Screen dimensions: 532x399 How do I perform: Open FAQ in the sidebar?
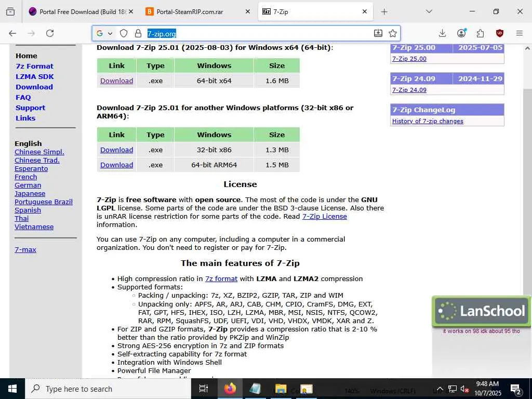point(23,97)
